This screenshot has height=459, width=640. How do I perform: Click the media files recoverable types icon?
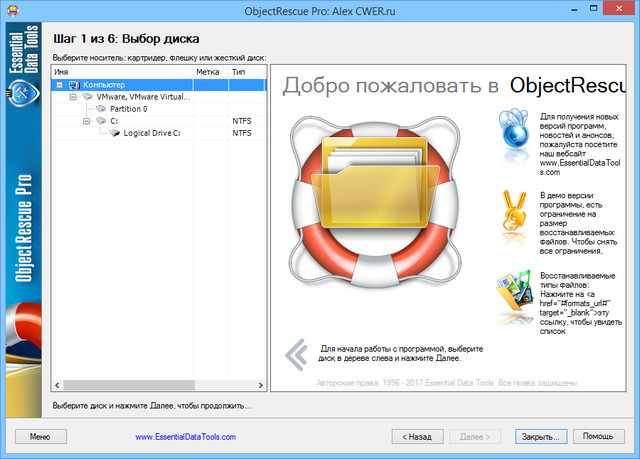click(511, 293)
